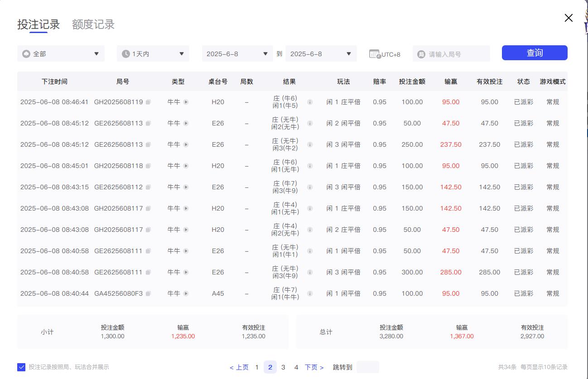Open the result info icon on the first row

pos(309,102)
